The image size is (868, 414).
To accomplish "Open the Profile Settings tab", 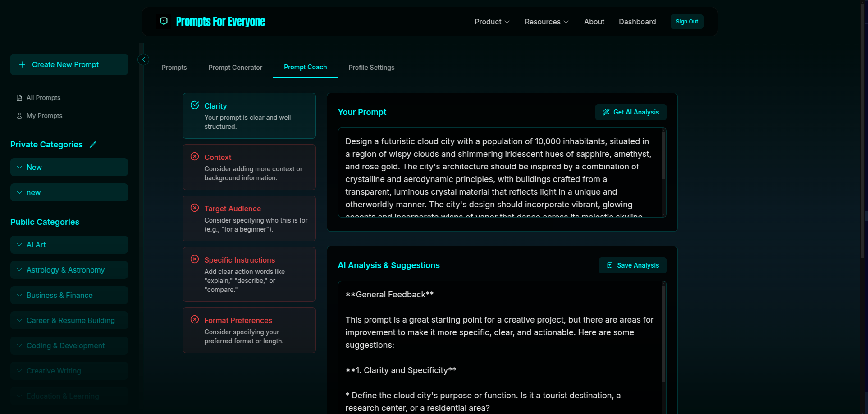I will (x=371, y=68).
